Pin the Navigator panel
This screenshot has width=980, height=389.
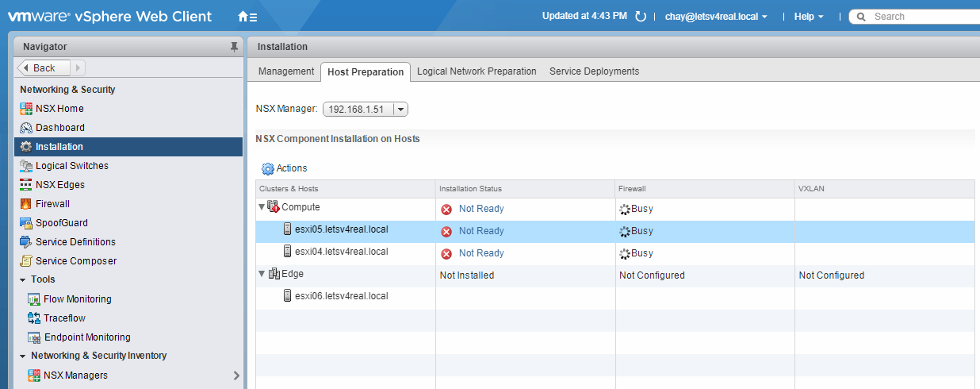tap(234, 47)
